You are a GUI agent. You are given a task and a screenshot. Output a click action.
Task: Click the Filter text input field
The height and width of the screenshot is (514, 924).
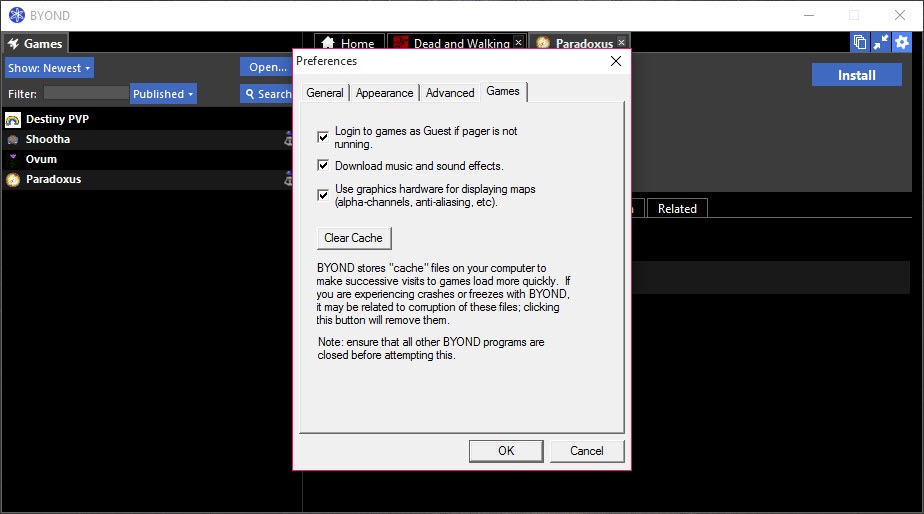(x=86, y=93)
